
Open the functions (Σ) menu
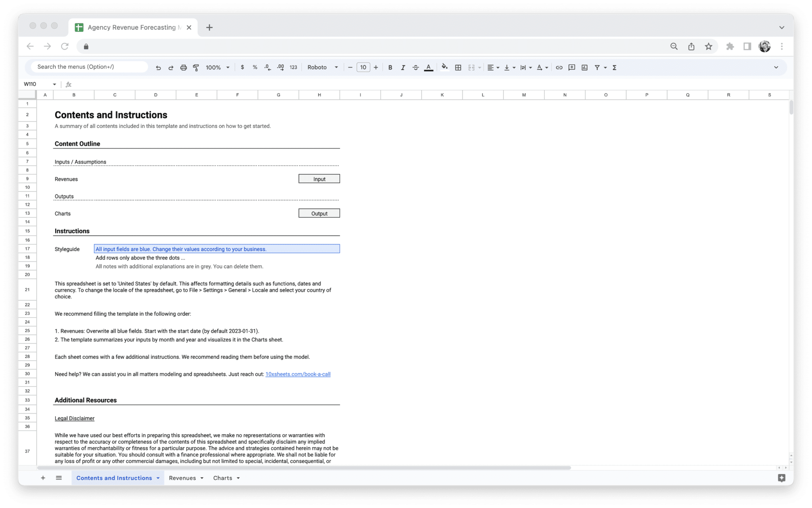[x=614, y=67]
